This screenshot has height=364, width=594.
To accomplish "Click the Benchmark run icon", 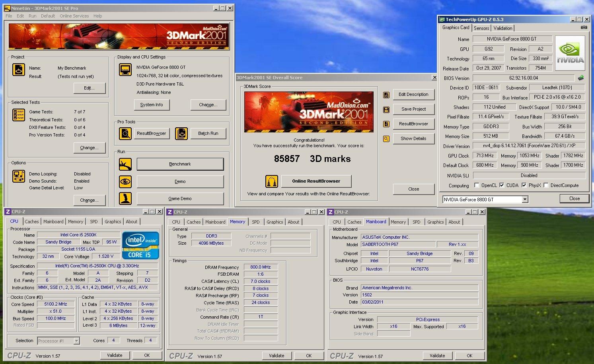I will point(125,164).
